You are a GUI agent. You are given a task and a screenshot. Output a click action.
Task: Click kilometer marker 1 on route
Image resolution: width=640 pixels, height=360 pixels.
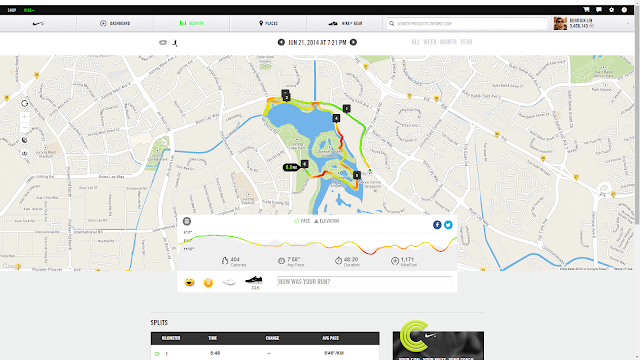click(346, 108)
